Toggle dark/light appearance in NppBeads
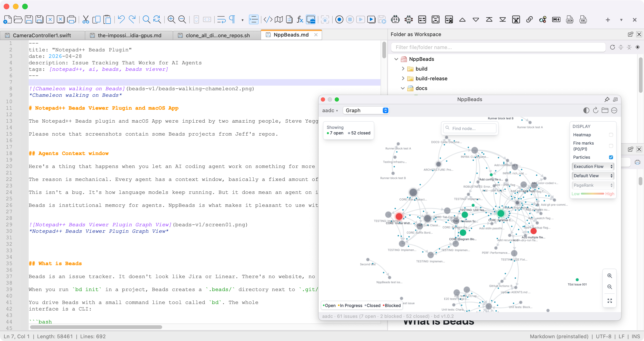The height and width of the screenshot is (341, 644). pos(586,111)
